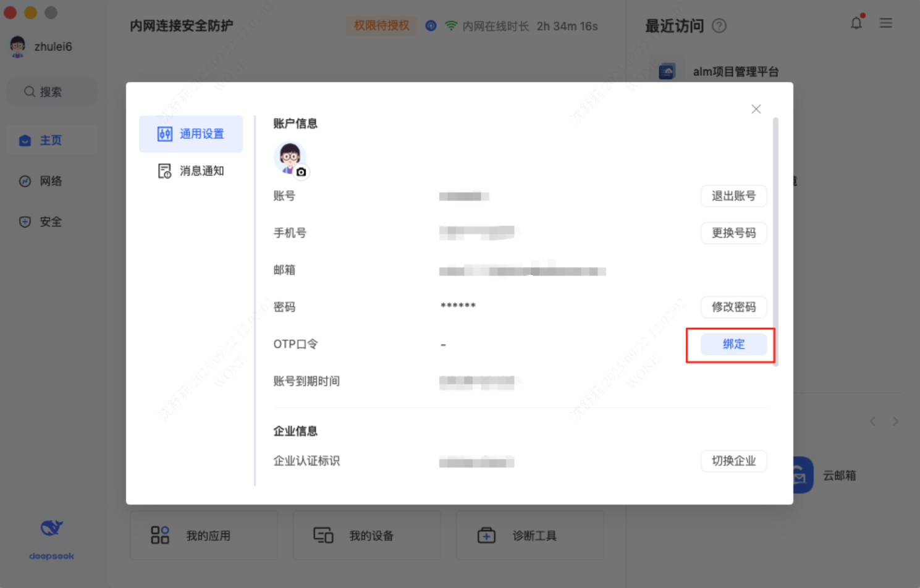The image size is (920, 588).
Task: Click the 切换企业 button
Action: click(733, 461)
